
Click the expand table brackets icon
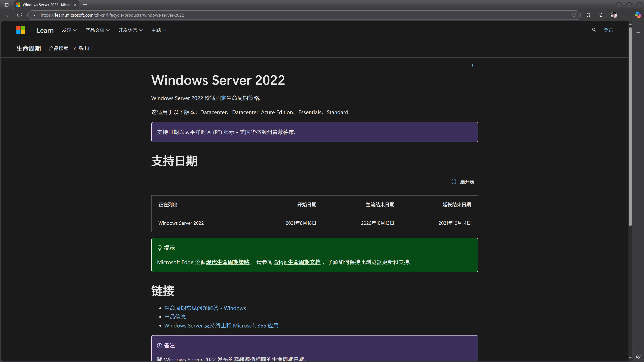tap(453, 182)
